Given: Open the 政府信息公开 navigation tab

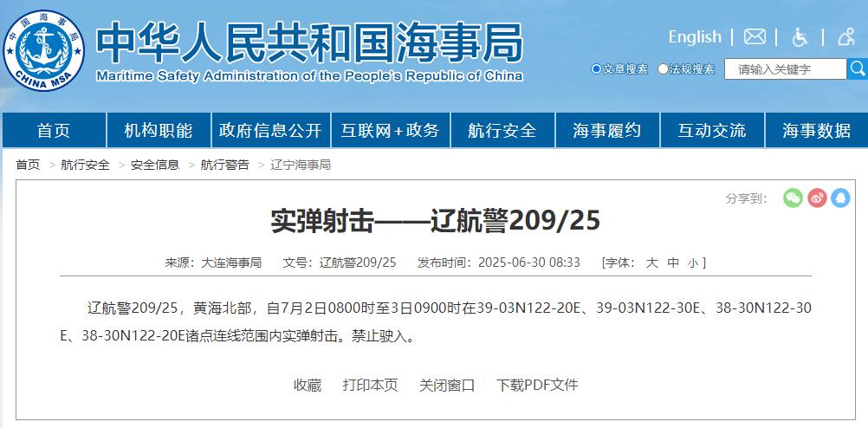Looking at the screenshot, I should 270,130.
